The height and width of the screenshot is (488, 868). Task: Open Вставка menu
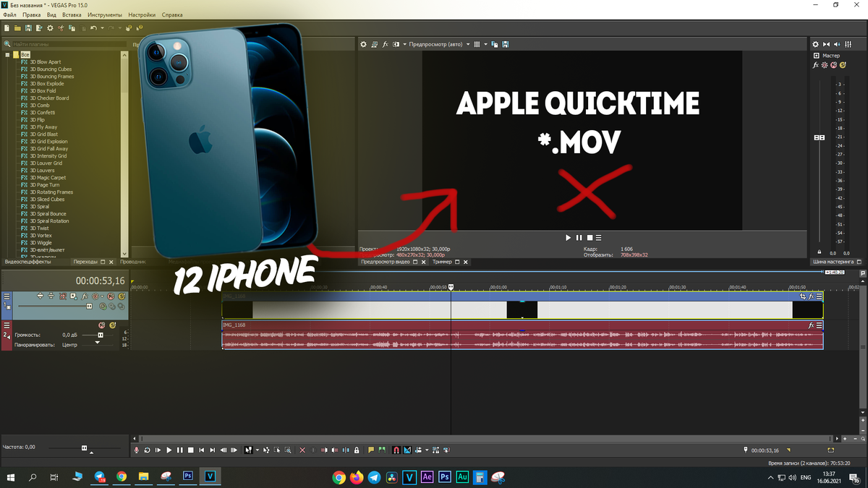(x=72, y=14)
